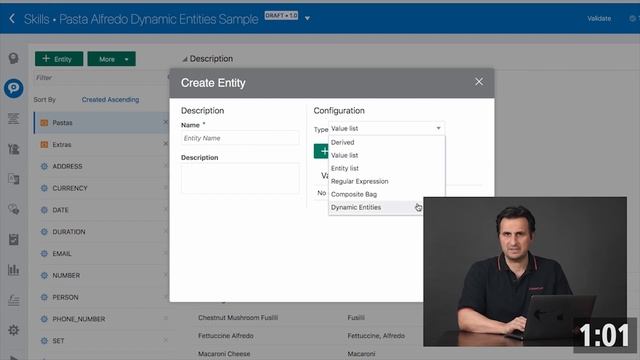This screenshot has width=640, height=360.
Task: Click the PERSON gear icon
Action: click(44, 297)
